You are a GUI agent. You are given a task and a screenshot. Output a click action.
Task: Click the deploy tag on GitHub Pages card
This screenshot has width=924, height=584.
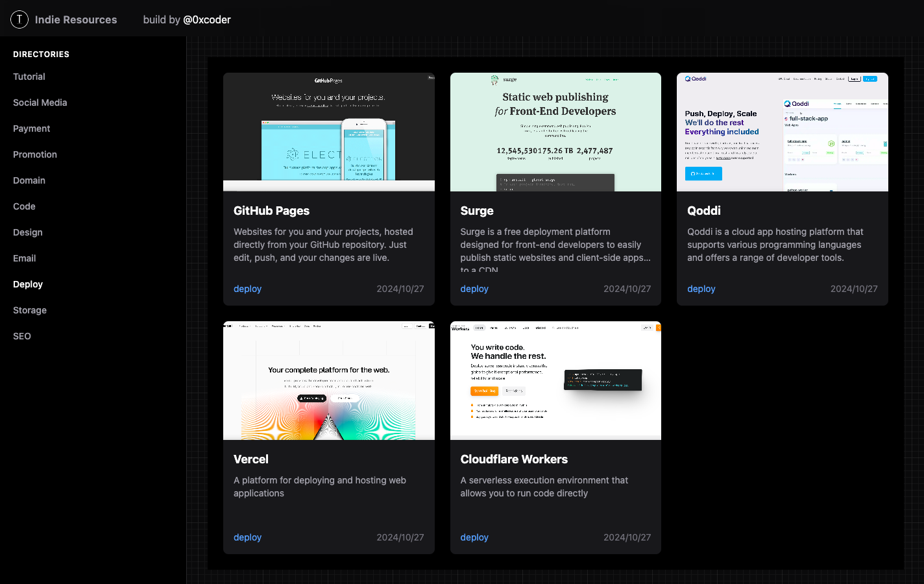[x=247, y=289]
